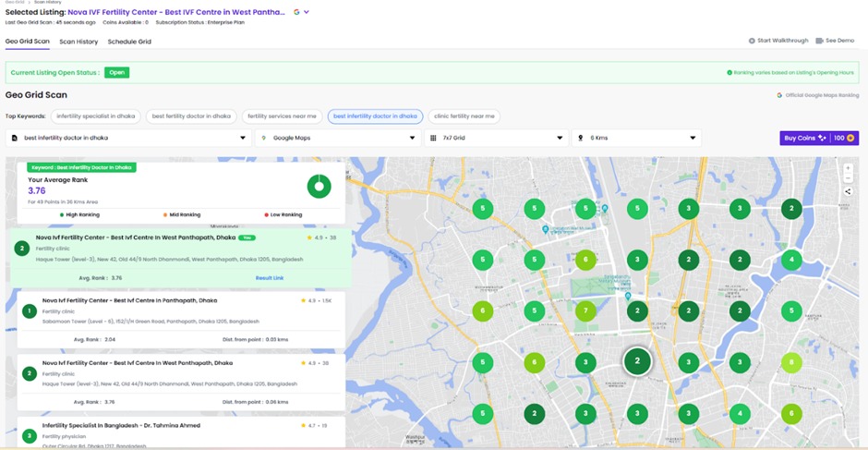Viewport: 868px width, 450px height.
Task: Click rank badge 1 on Panthapath listing
Action: click(x=29, y=310)
